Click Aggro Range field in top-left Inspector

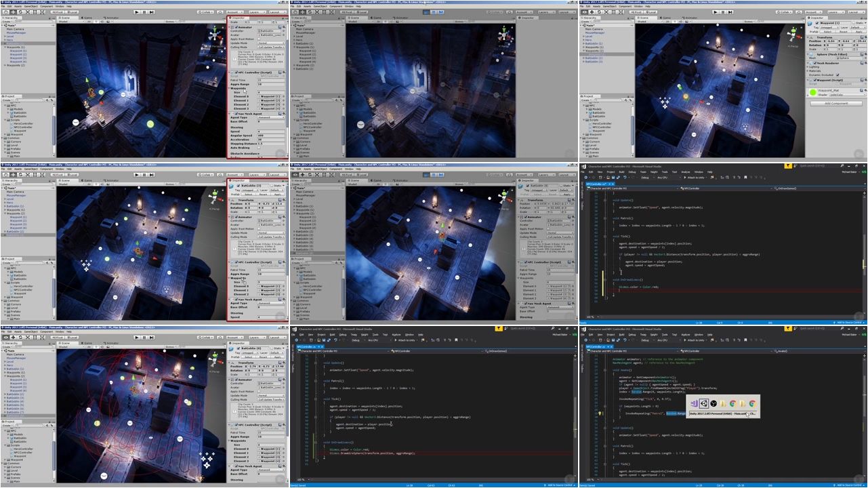pos(271,84)
